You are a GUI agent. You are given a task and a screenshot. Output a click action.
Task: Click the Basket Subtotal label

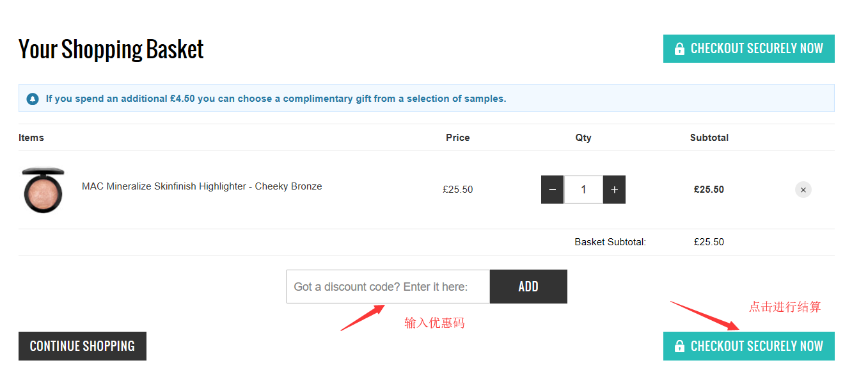pyautogui.click(x=610, y=242)
